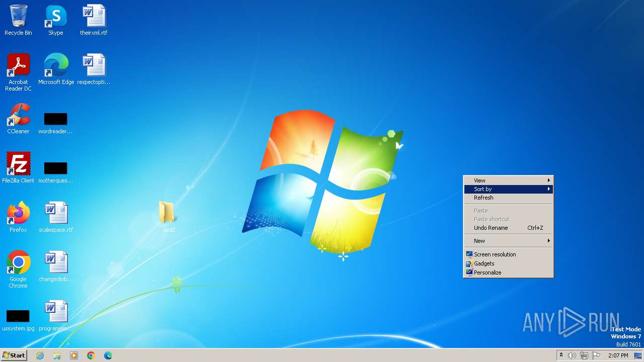Show hidden system tray icons
Image resolution: width=644 pixels, height=362 pixels.
coord(561,355)
